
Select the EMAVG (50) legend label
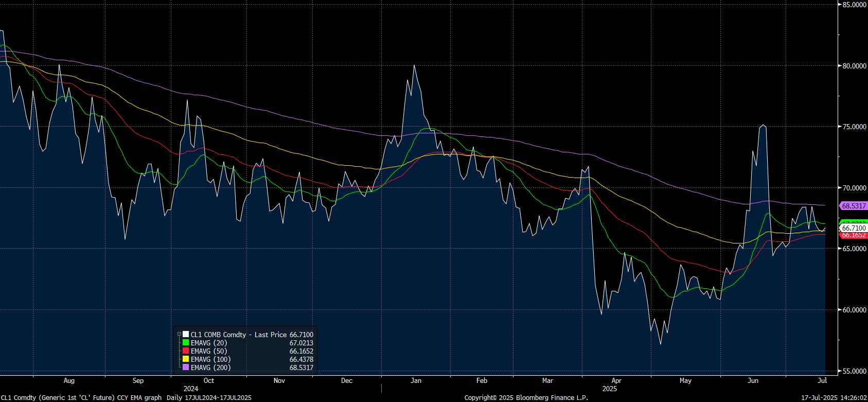pos(208,351)
